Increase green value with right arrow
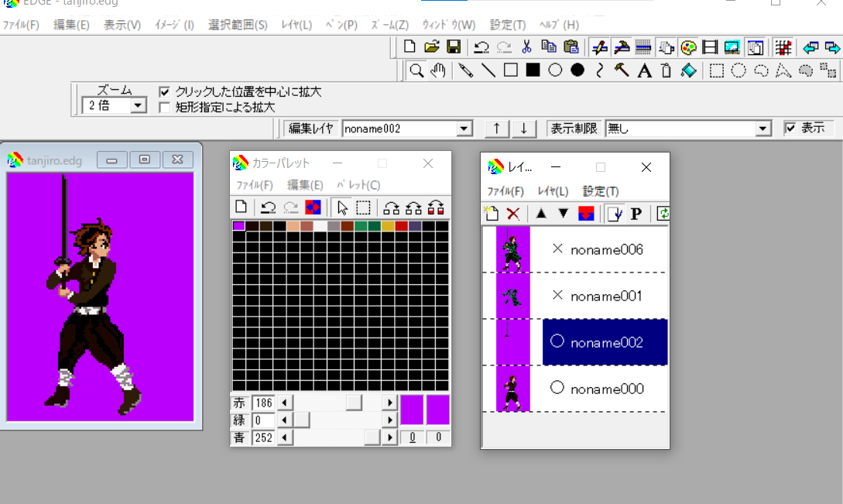The width and height of the screenshot is (843, 504). tap(390, 420)
